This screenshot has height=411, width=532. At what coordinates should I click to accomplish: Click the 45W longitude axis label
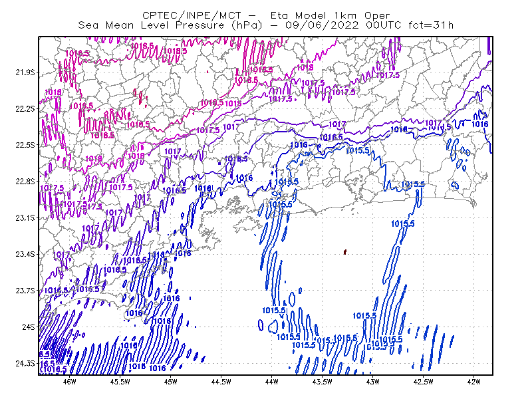(x=171, y=382)
